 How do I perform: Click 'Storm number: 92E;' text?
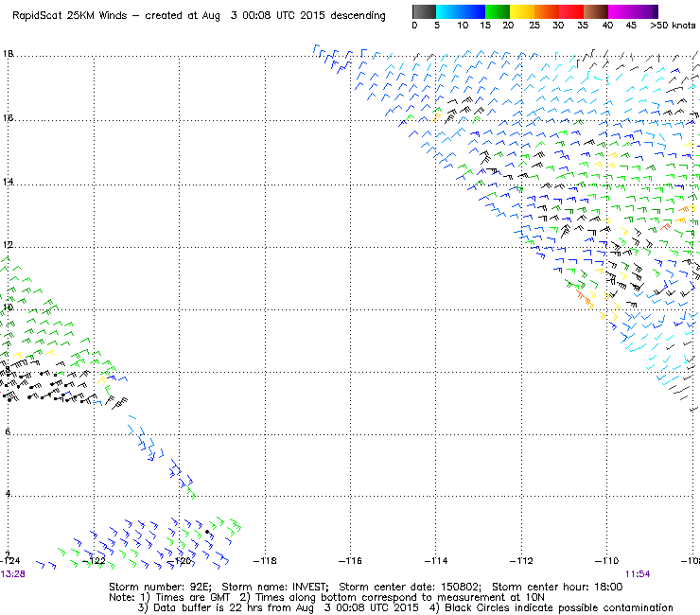pos(160,587)
